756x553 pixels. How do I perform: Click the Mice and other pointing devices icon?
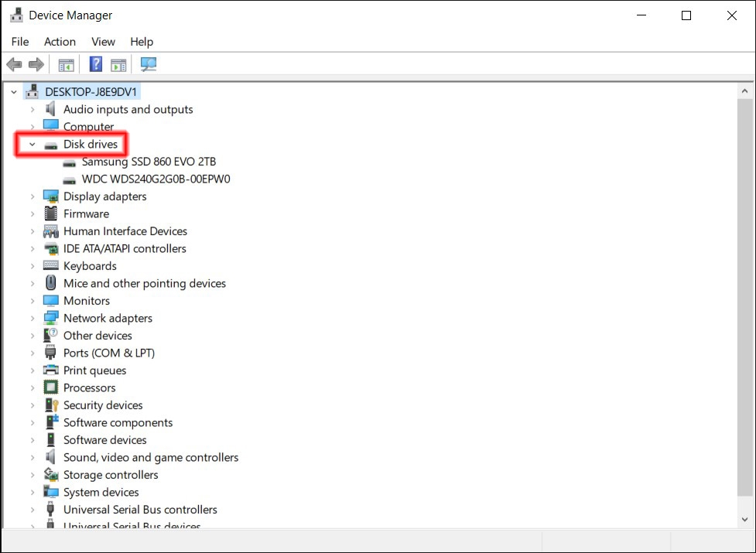point(50,283)
